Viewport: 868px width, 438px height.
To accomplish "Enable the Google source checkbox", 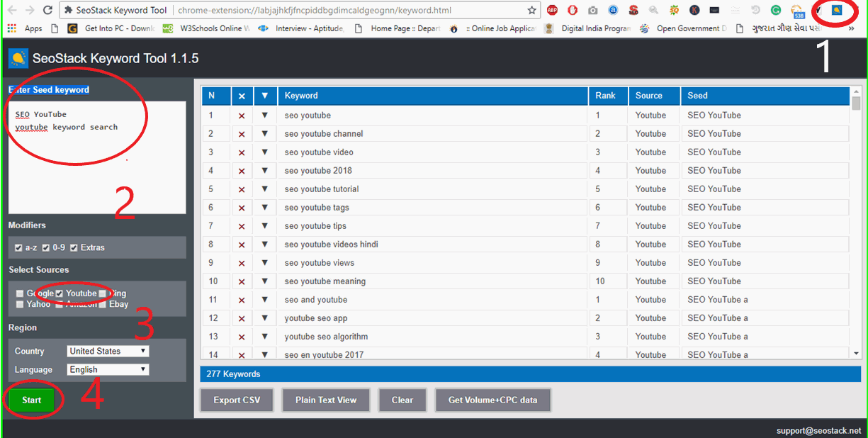I will point(19,293).
